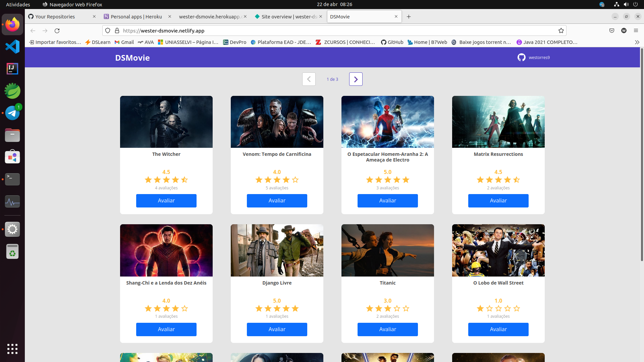The width and height of the screenshot is (644, 362).
Task: Click Avaliar on the Titanic card
Action: pyautogui.click(x=387, y=329)
